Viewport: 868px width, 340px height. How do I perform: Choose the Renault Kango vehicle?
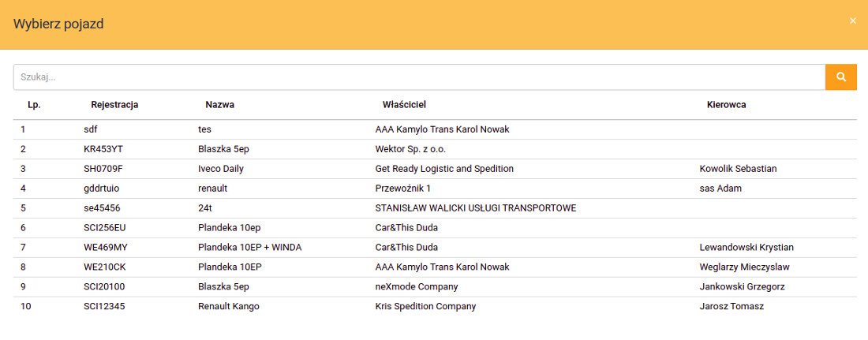pyautogui.click(x=228, y=307)
